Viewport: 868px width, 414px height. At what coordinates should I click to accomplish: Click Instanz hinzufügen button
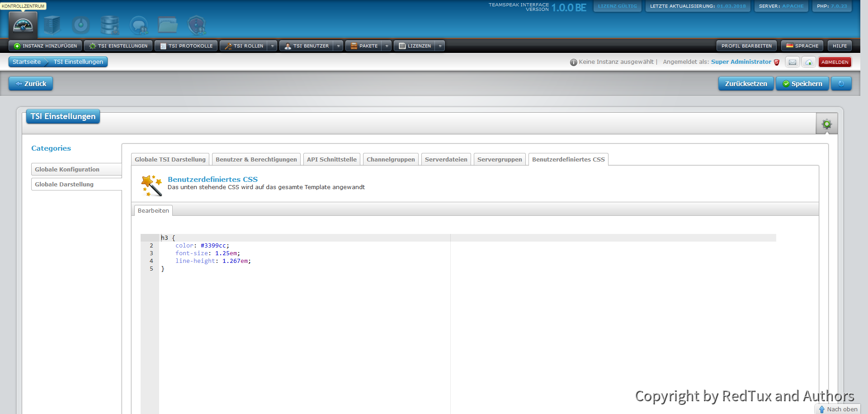45,46
